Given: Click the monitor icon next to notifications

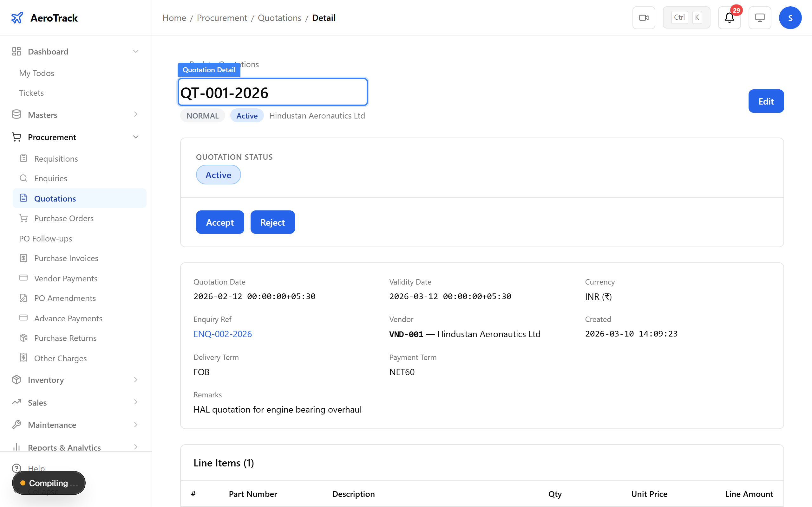Looking at the screenshot, I should [760, 17].
